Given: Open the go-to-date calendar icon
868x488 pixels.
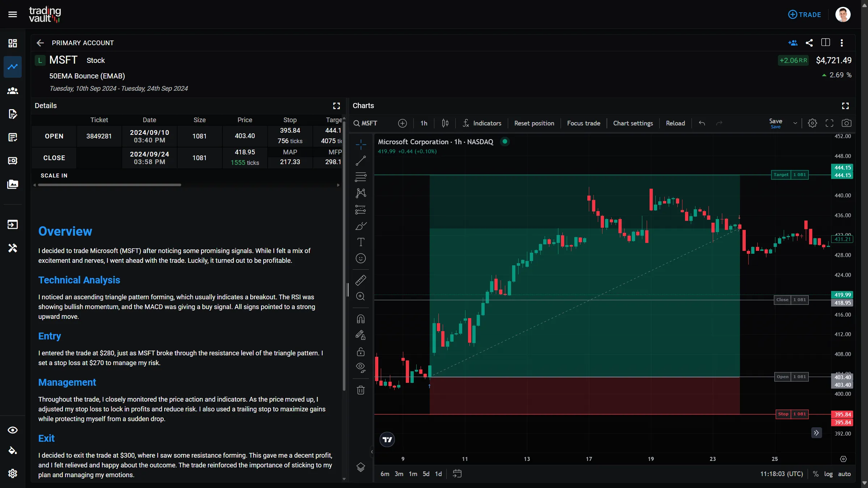Looking at the screenshot, I should (457, 474).
